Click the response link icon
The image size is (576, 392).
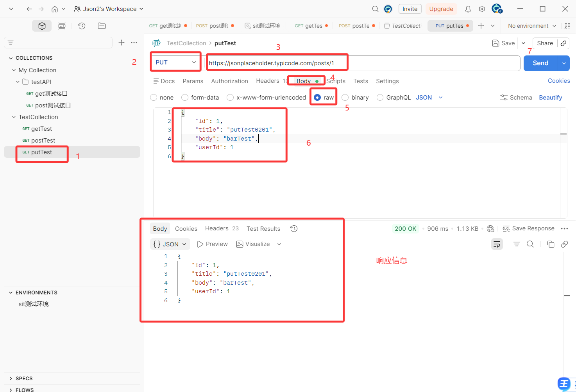pos(564,244)
